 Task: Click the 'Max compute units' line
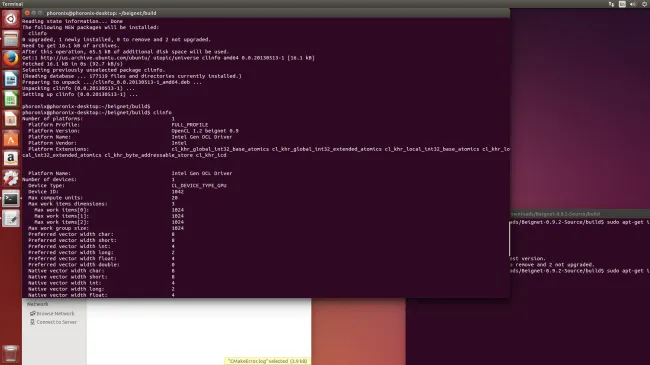pyautogui.click(x=103, y=197)
